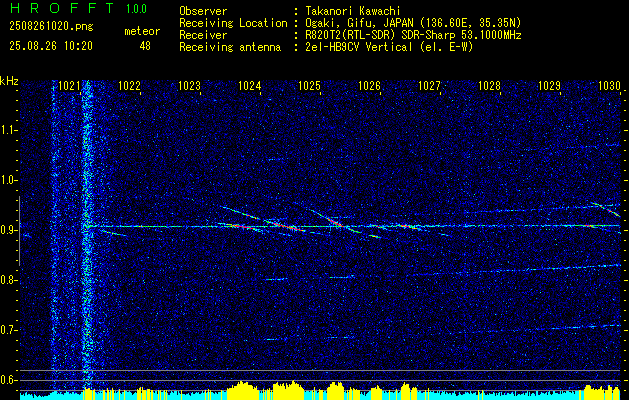Viewport: 629px width, 400px height.
Task: Click time marker 1023
Action: point(189,86)
